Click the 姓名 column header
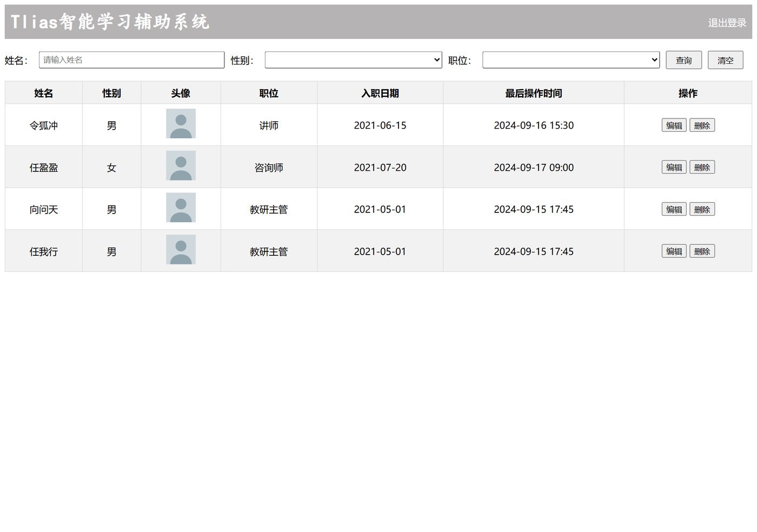Screen dimensions: 757x532 click(44, 93)
